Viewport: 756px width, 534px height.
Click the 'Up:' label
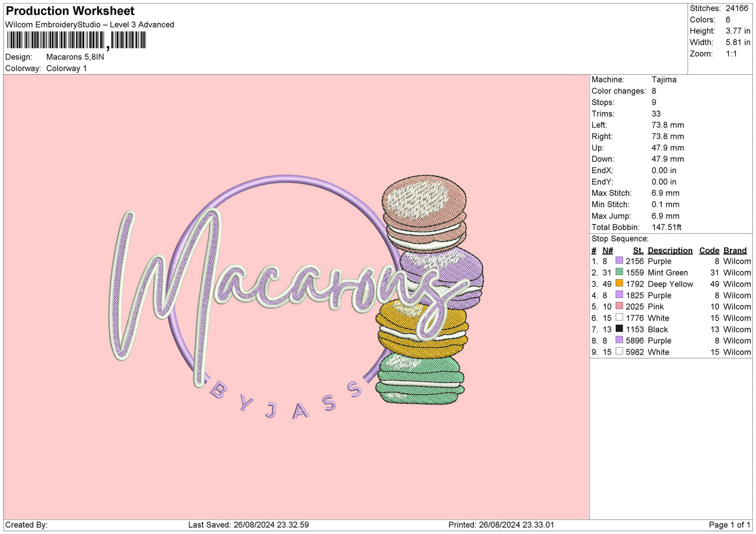tap(597, 147)
